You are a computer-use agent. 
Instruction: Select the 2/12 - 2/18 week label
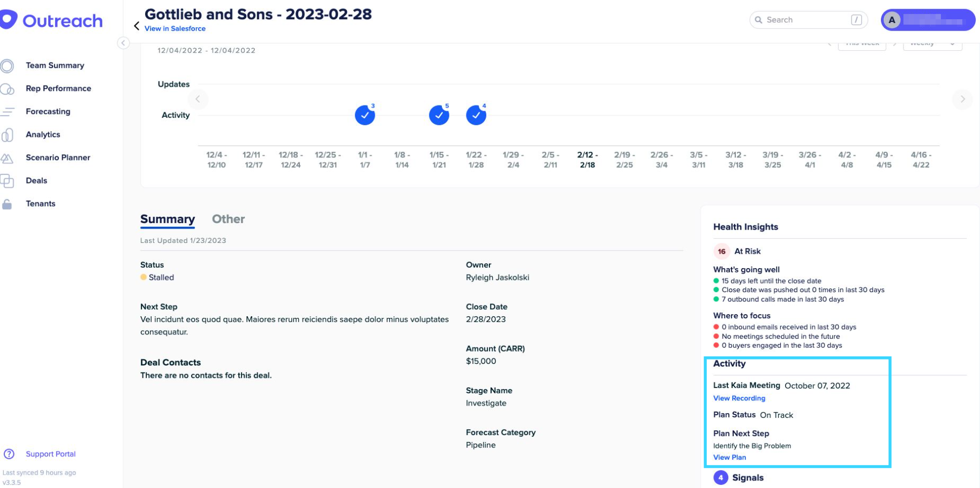point(587,159)
